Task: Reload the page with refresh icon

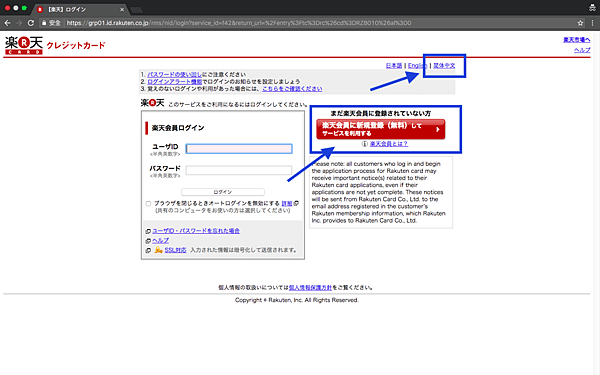Action: pyautogui.click(x=31, y=23)
